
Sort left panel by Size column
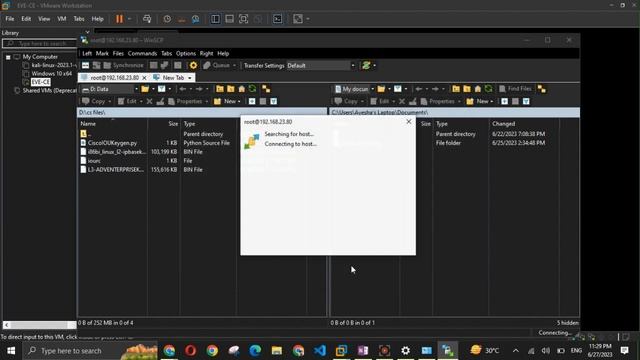[173, 124]
